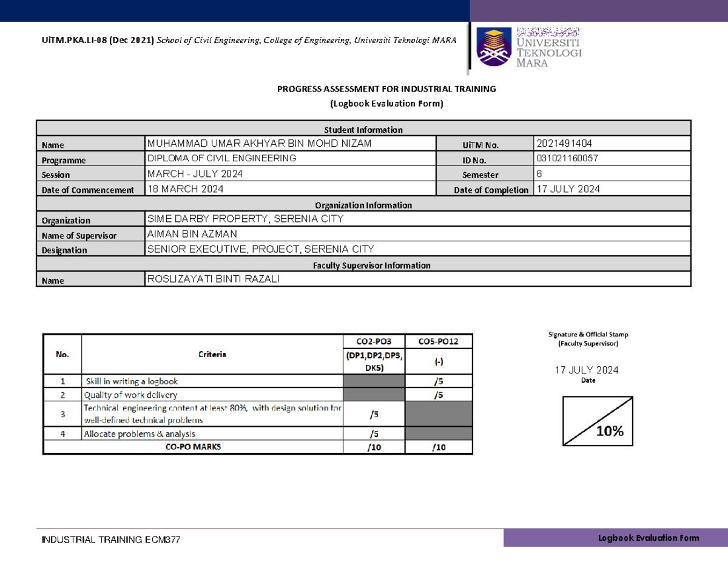Image resolution: width=728 pixels, height=562 pixels.
Task: Click the shaded Quality of work delivery CO2-PO3 cell
Action: pyautogui.click(x=374, y=394)
